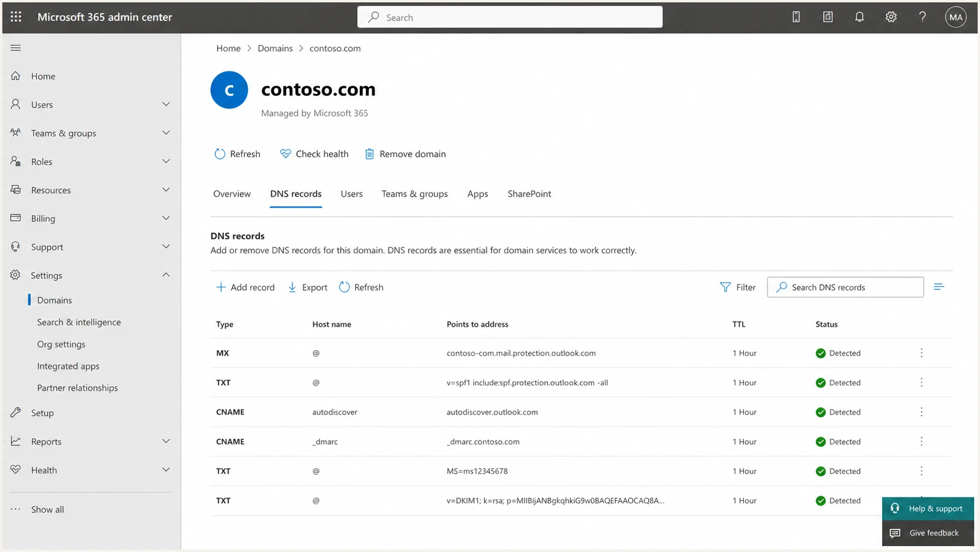Click the autodiscover.outlook.com address cell
The height and width of the screenshot is (552, 980).
[x=492, y=412]
